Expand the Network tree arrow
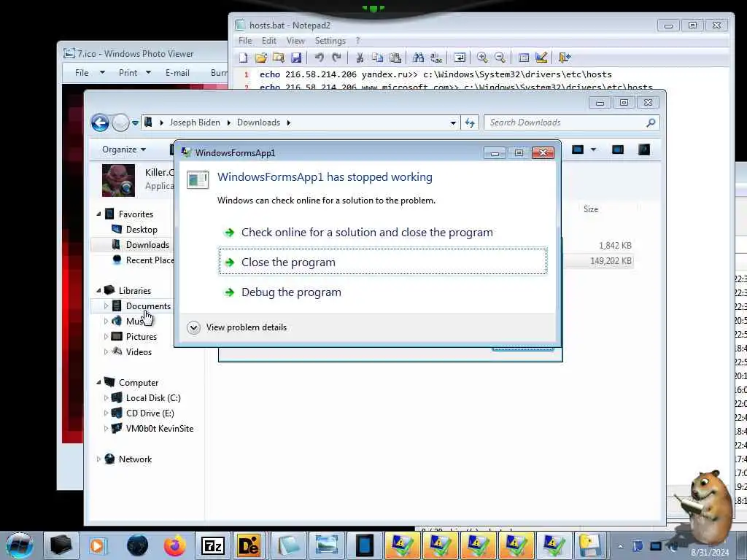Viewport: 747px width, 560px height. tap(98, 459)
